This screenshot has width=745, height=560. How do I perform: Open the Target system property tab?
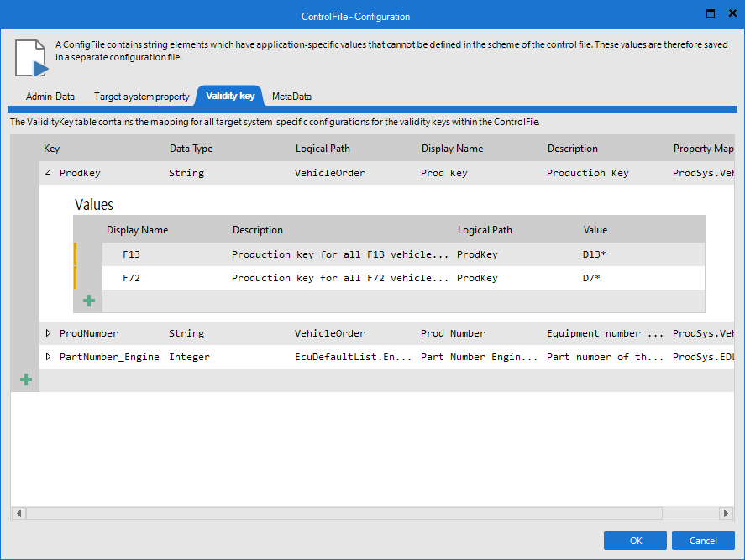click(x=141, y=97)
